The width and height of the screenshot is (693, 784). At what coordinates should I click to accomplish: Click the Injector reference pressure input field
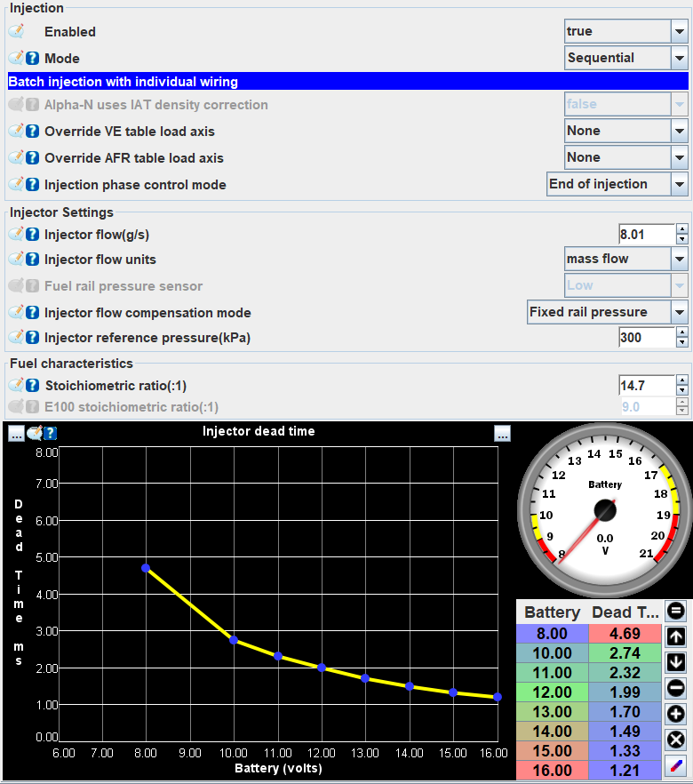(x=646, y=338)
